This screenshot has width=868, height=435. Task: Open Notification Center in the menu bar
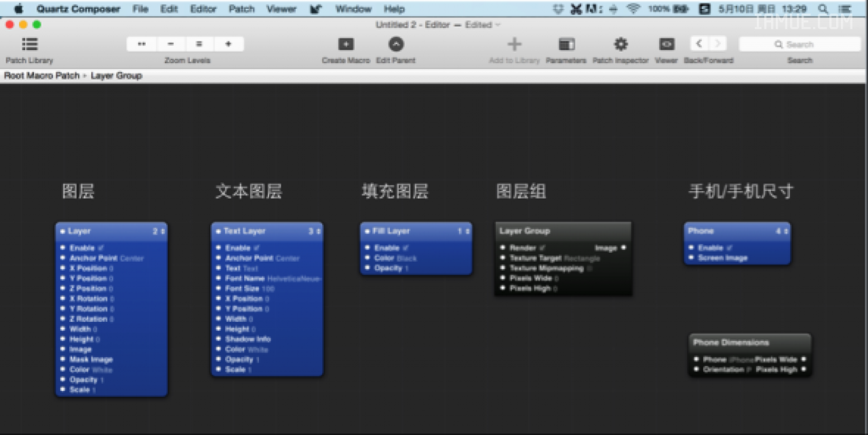pyautogui.click(x=845, y=9)
